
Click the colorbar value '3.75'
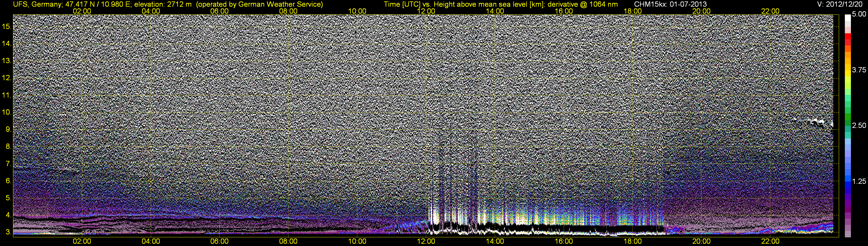[859, 70]
